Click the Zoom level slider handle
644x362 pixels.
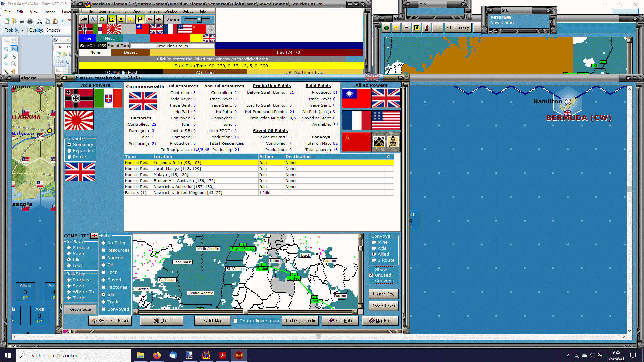tap(199, 20)
